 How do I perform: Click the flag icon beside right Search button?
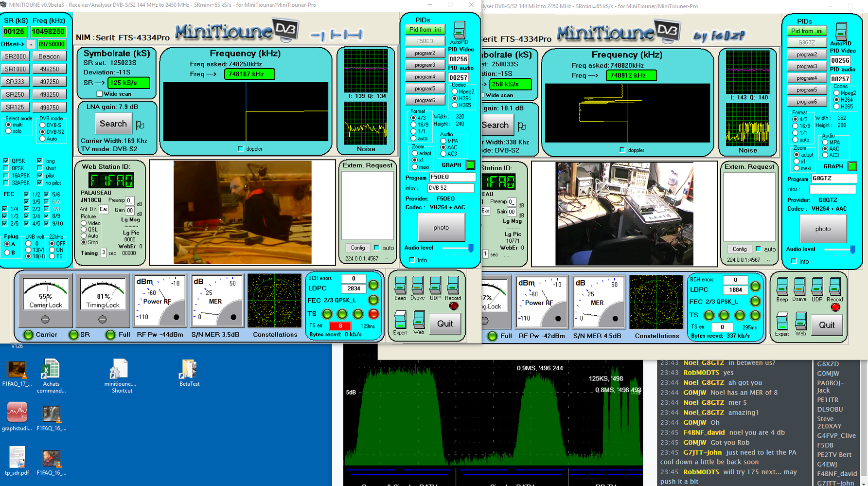tap(522, 126)
